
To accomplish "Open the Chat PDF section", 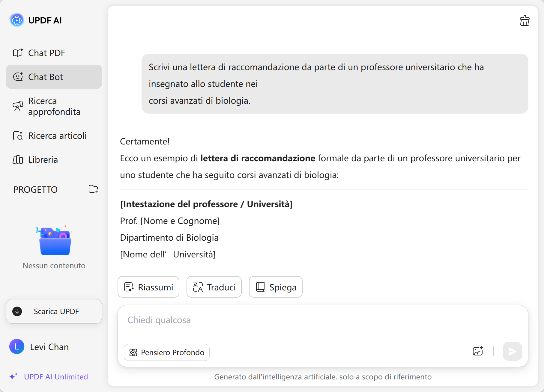I will [46, 53].
